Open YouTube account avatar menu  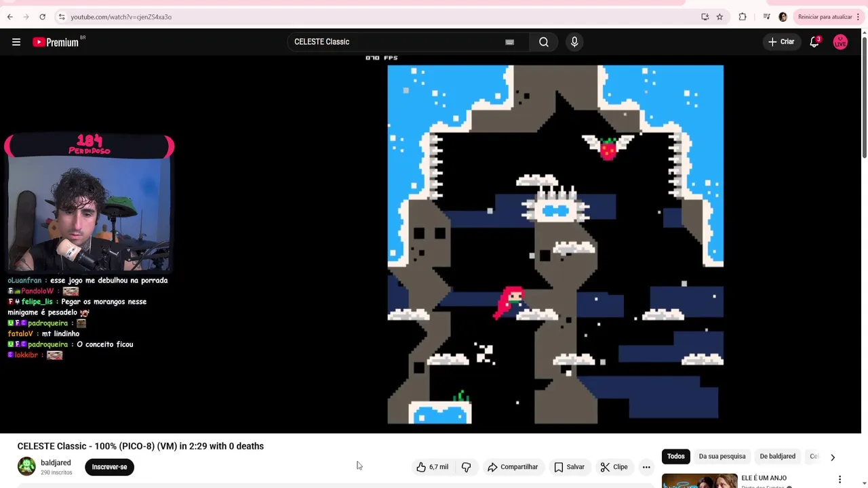pos(840,42)
